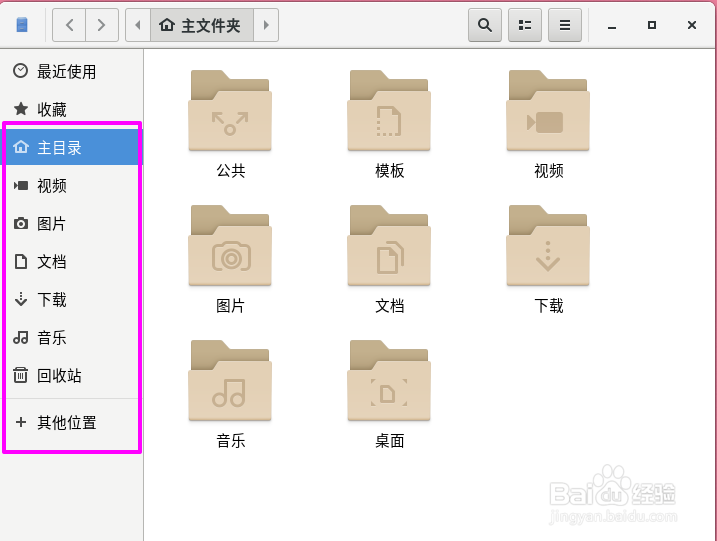Open the Files app menu icon

(x=22, y=25)
